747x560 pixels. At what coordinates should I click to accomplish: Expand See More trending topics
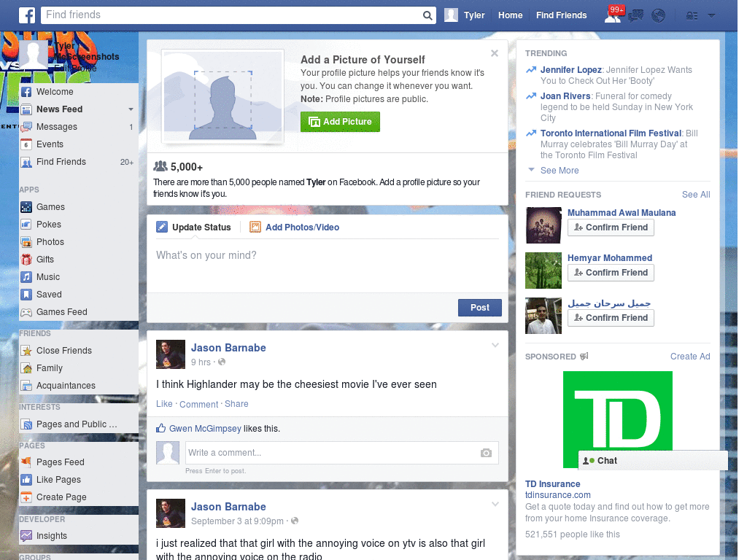[x=560, y=171]
